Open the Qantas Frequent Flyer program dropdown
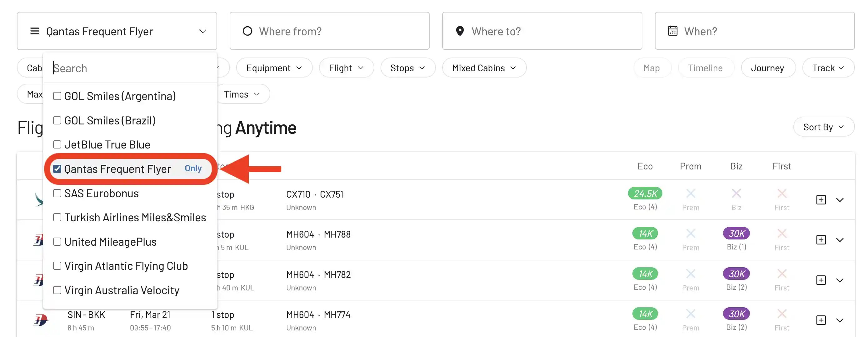This screenshot has height=337, width=868. pyautogui.click(x=117, y=31)
